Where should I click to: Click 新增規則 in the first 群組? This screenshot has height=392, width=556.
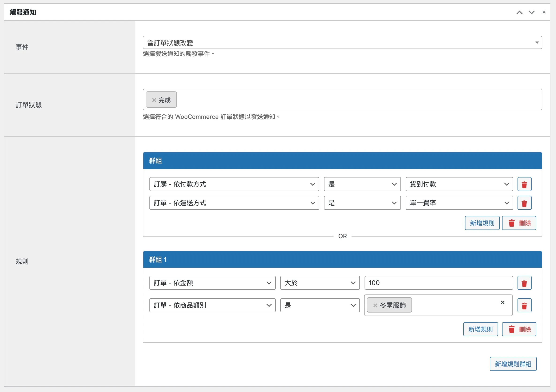click(x=482, y=223)
